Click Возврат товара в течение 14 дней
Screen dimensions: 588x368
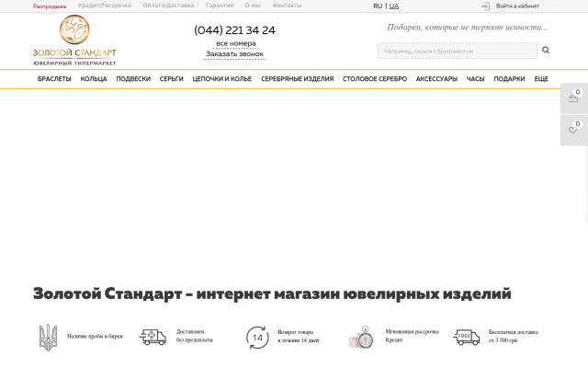[299, 336]
